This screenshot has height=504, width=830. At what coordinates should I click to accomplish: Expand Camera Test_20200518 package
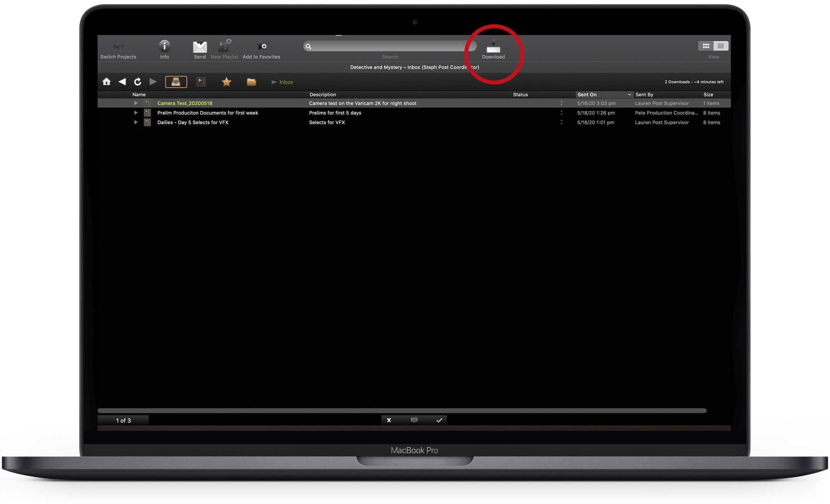coord(136,103)
